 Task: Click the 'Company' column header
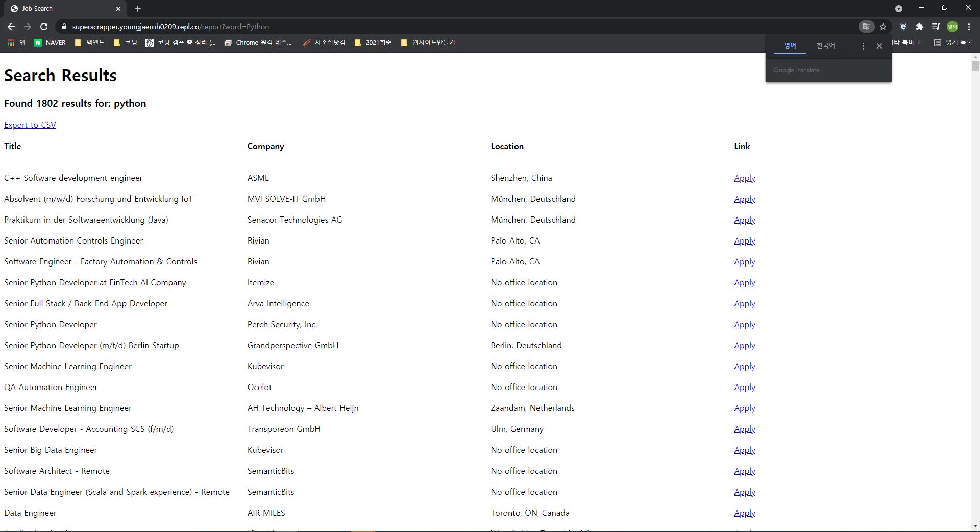pyautogui.click(x=265, y=146)
